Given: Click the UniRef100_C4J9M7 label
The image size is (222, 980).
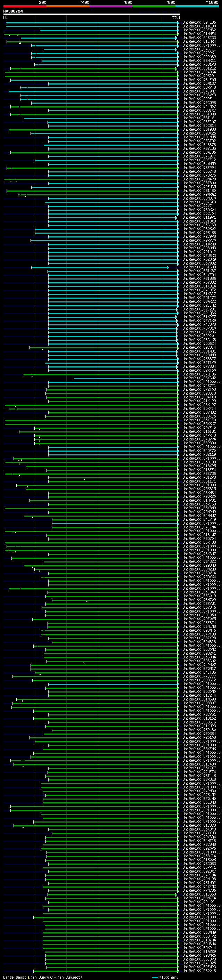Looking at the screenshot, I should point(199,91).
